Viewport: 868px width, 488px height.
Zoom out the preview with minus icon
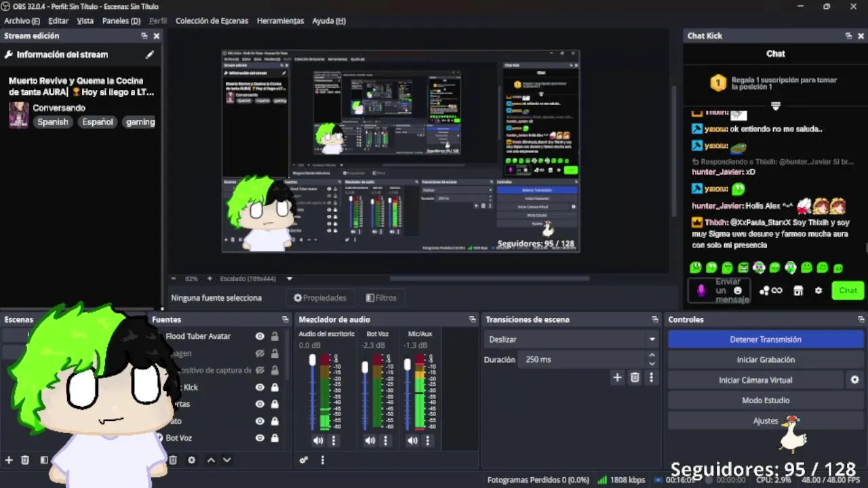[x=174, y=279]
